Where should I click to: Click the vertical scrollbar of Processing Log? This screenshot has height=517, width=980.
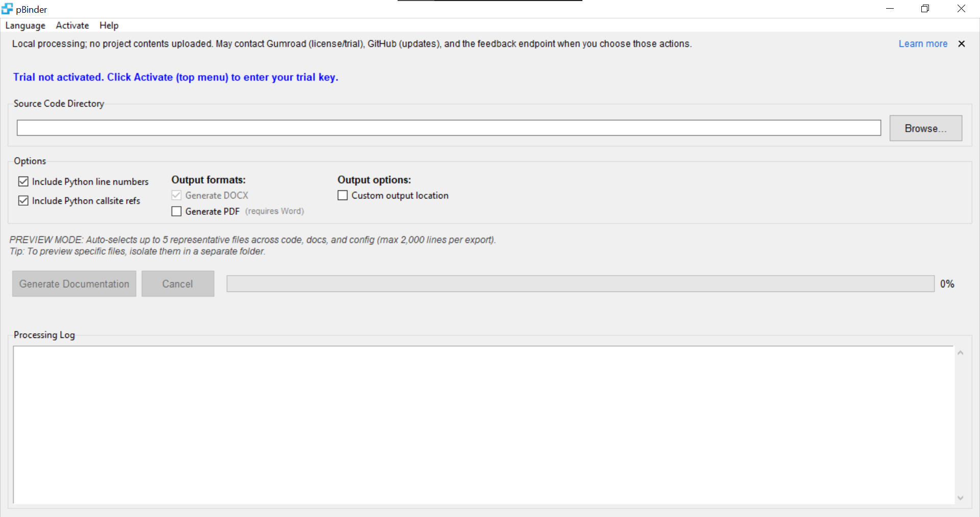pyautogui.click(x=960, y=425)
